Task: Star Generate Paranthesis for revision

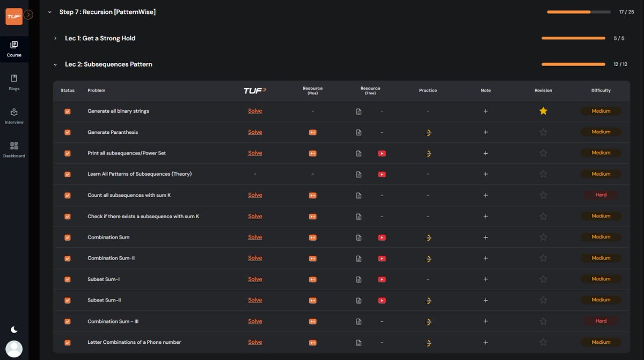Action: point(543,132)
